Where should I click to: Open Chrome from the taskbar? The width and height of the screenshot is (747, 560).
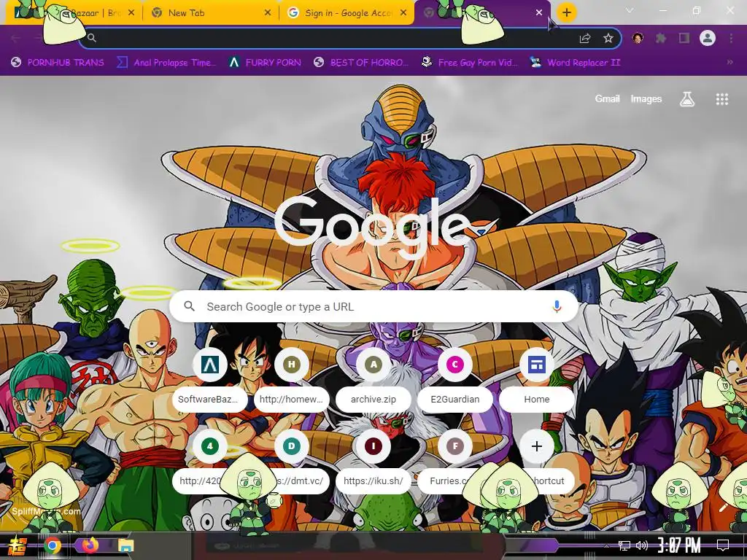tap(53, 545)
